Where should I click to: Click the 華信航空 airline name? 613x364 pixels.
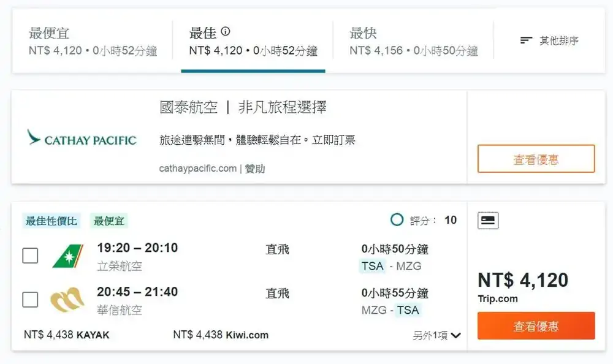[x=120, y=311]
